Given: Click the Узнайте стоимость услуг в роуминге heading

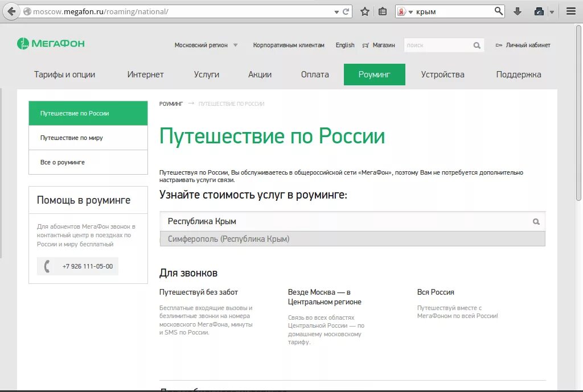Looking at the screenshot, I should (253, 195).
